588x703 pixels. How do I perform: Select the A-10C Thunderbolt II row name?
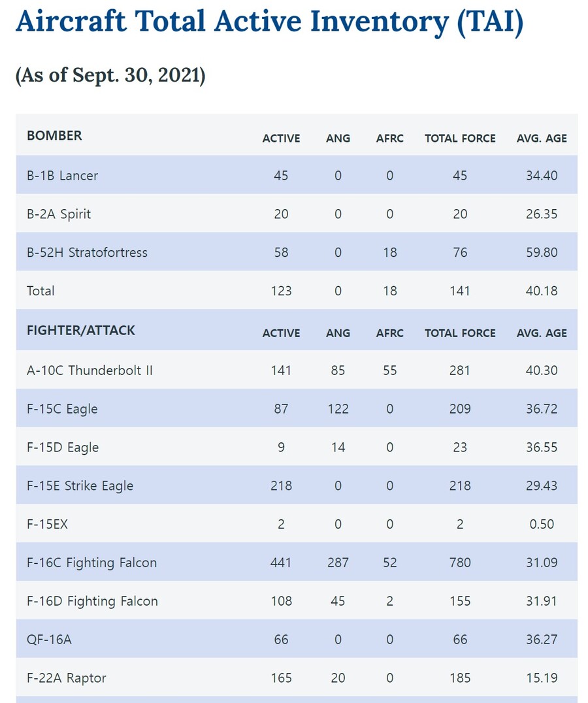pos(90,370)
